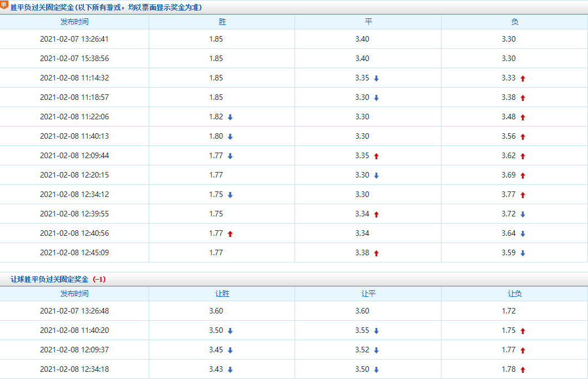Viewport: 588px width, 379px height.
Task: Click red up arrow beside 3.77
Action: 523,195
